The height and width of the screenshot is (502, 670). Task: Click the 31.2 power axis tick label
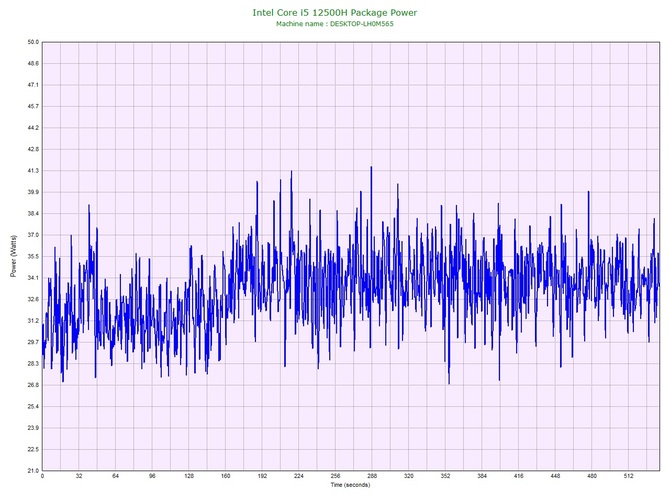pyautogui.click(x=33, y=321)
